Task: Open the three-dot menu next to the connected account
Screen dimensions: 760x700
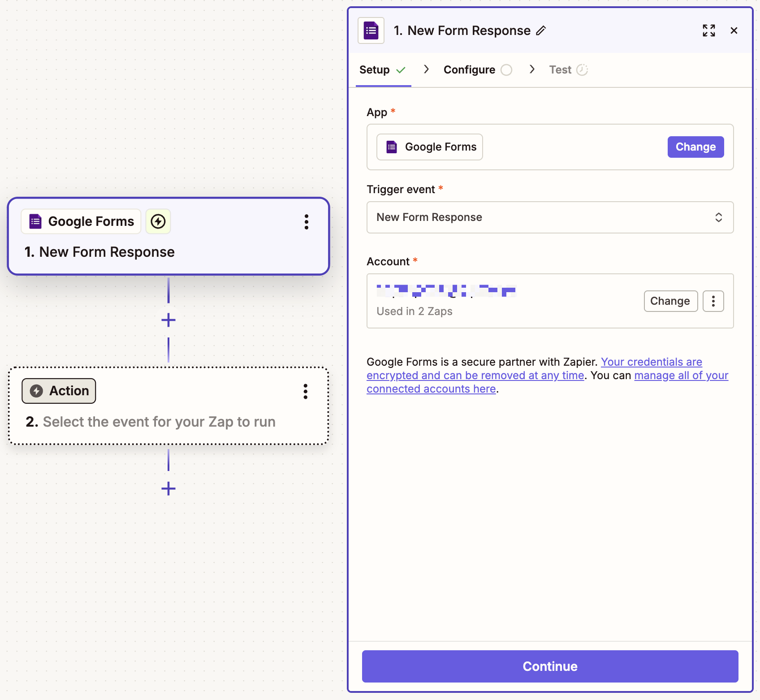Action: point(713,301)
